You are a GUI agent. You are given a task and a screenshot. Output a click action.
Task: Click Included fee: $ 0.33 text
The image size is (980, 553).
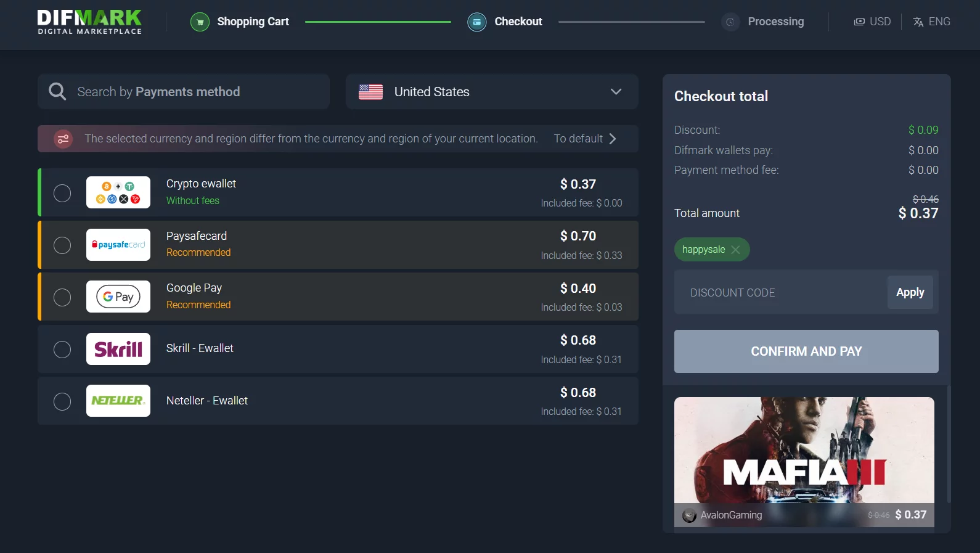click(x=582, y=255)
